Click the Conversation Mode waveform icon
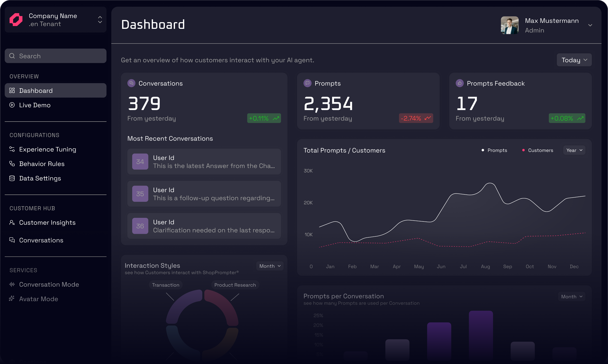This screenshot has width=608, height=364. 12,284
